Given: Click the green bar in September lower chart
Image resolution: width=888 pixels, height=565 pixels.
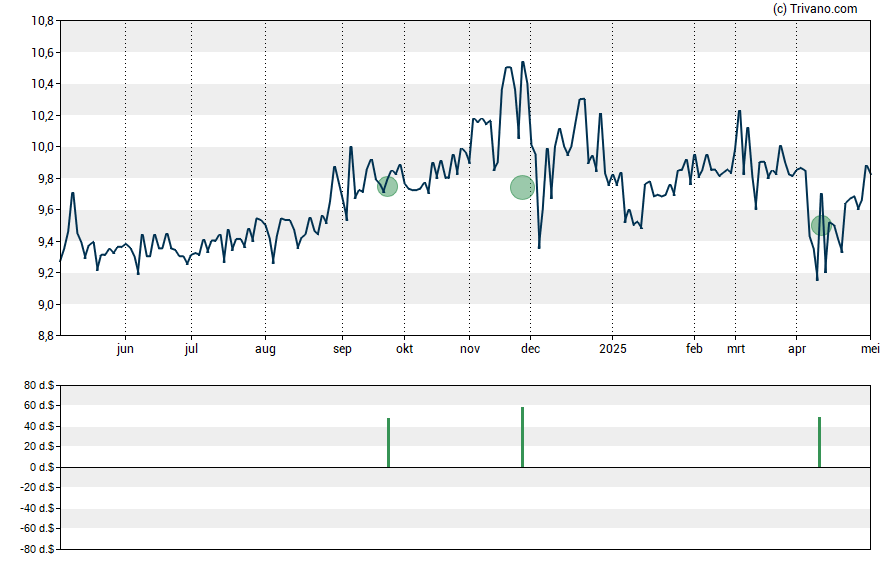Looking at the screenshot, I should 388,443.
